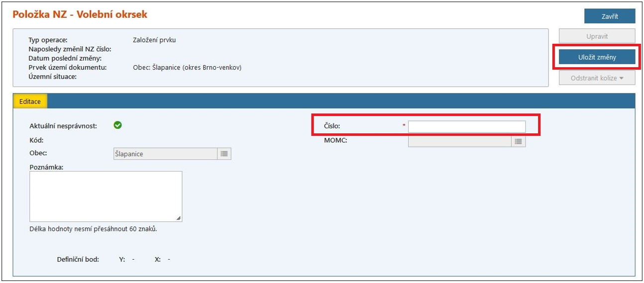Click the empty MOMC field
The width and height of the screenshot is (644, 283).
pyautogui.click(x=459, y=142)
